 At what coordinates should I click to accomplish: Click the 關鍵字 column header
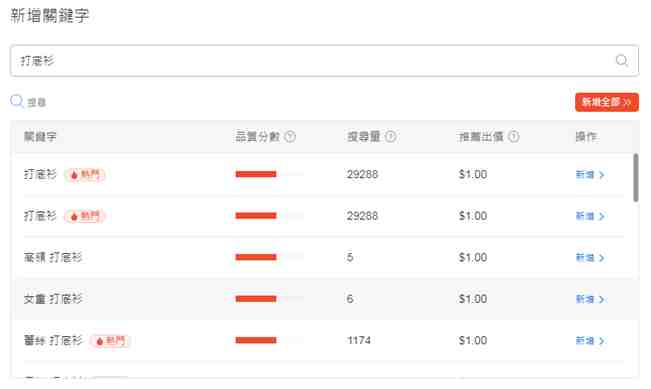(x=40, y=137)
